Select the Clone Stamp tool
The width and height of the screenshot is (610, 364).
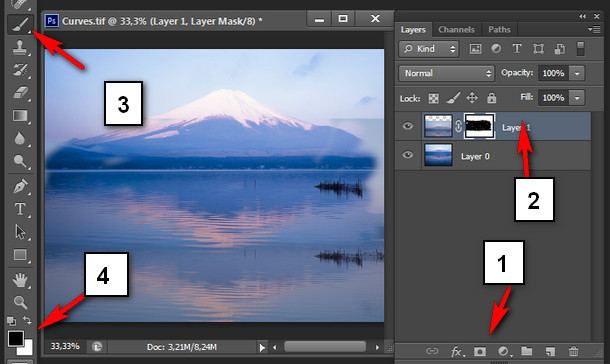[20, 47]
